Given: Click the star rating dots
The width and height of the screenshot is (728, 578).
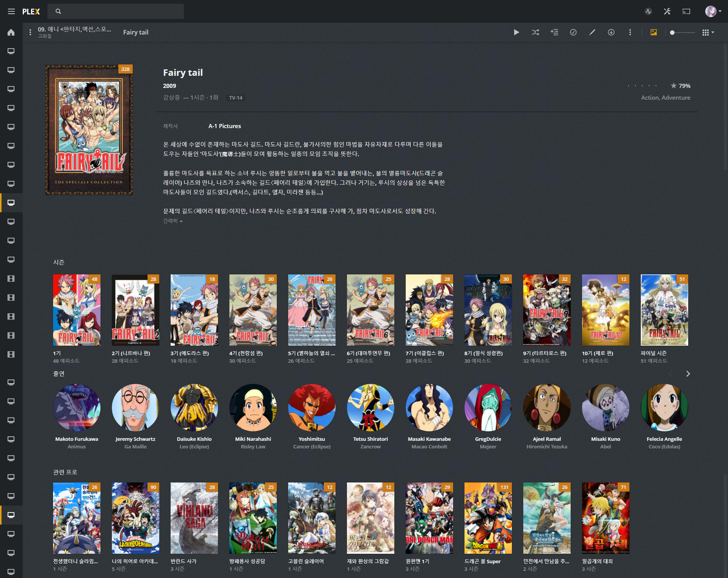Looking at the screenshot, I should [x=642, y=86].
